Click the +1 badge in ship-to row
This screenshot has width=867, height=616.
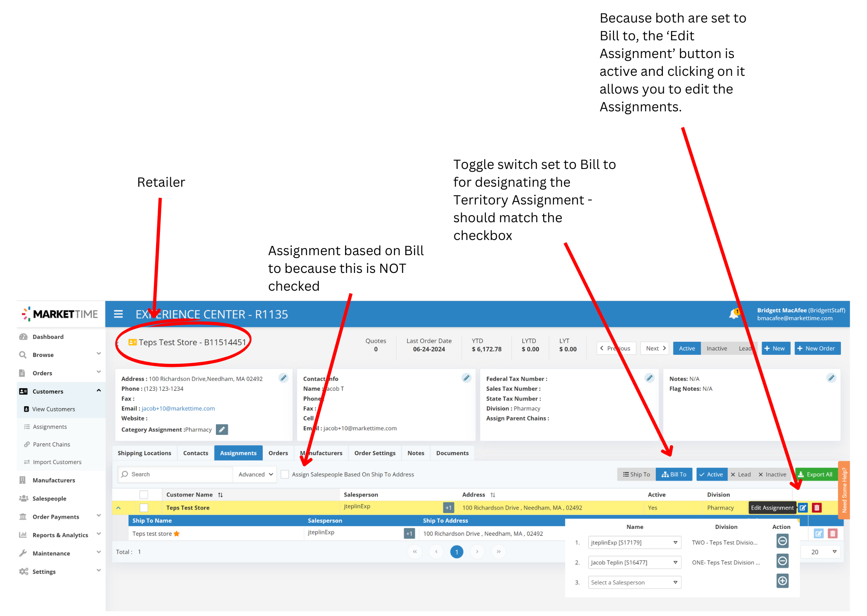(x=409, y=534)
